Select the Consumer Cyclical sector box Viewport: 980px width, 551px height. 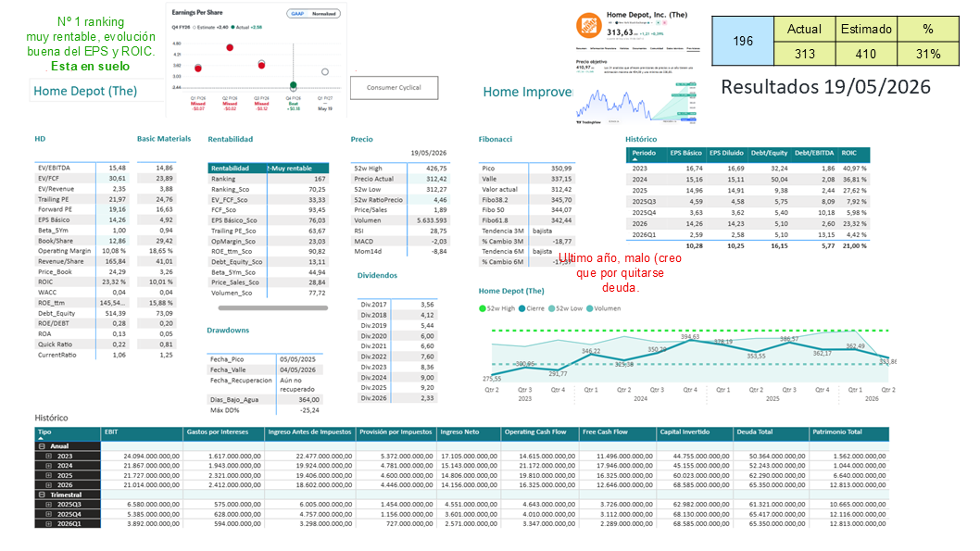[x=394, y=87]
